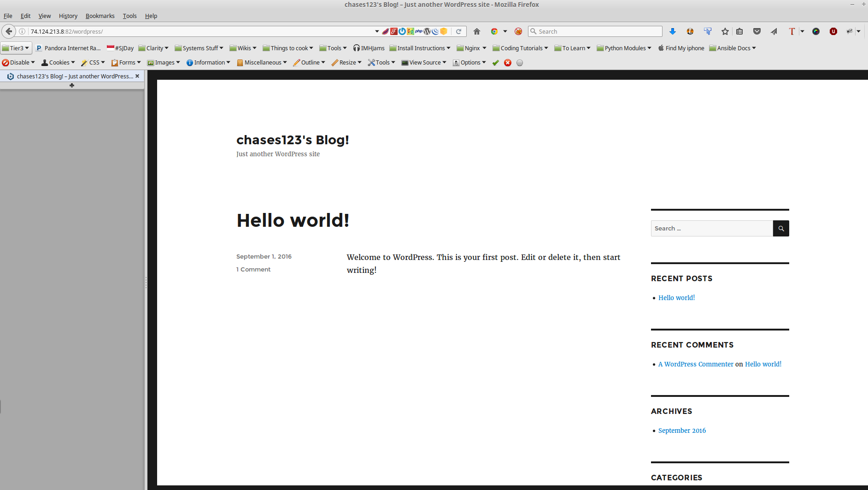This screenshot has width=868, height=490.
Task: Click the uBlock Origin shield icon
Action: pyautogui.click(x=833, y=31)
